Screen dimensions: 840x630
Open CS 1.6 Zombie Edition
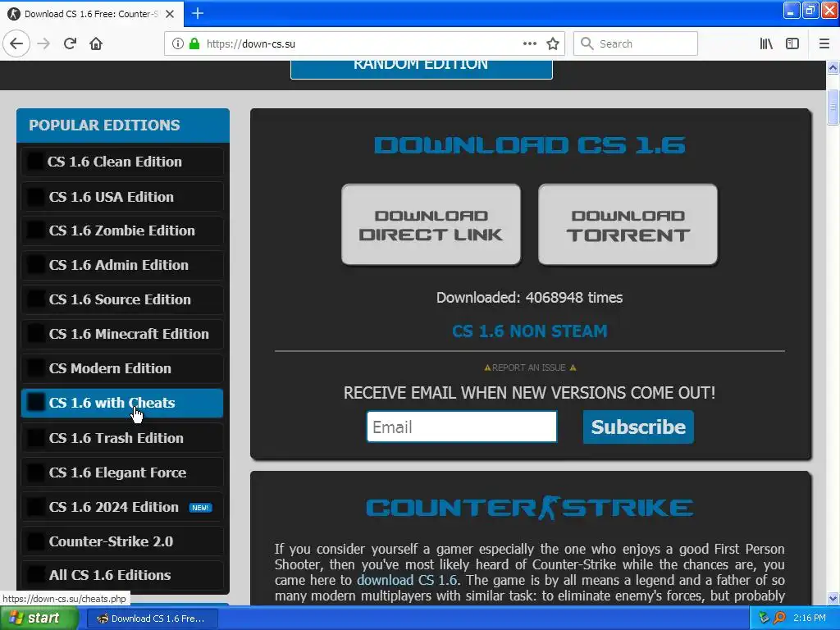pyautogui.click(x=122, y=231)
